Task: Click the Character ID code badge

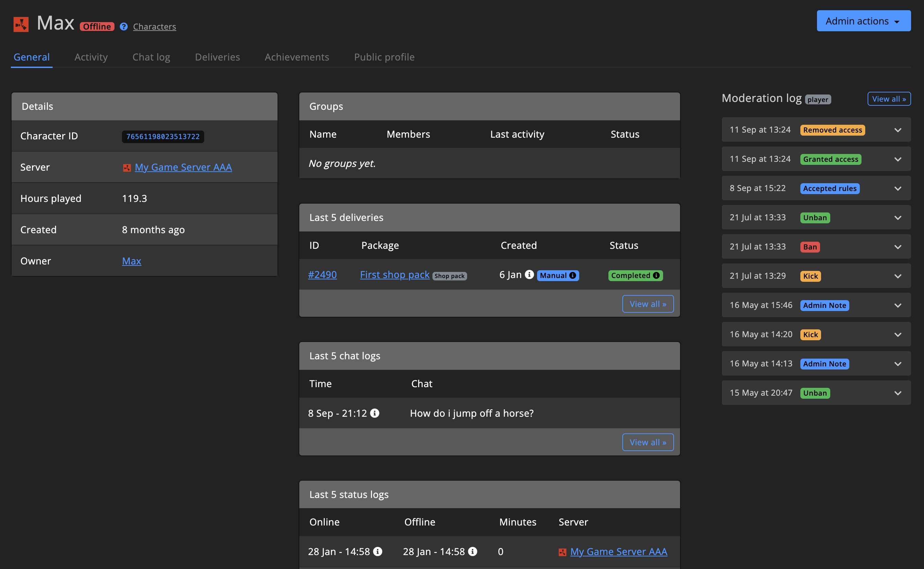Action: 163,137
